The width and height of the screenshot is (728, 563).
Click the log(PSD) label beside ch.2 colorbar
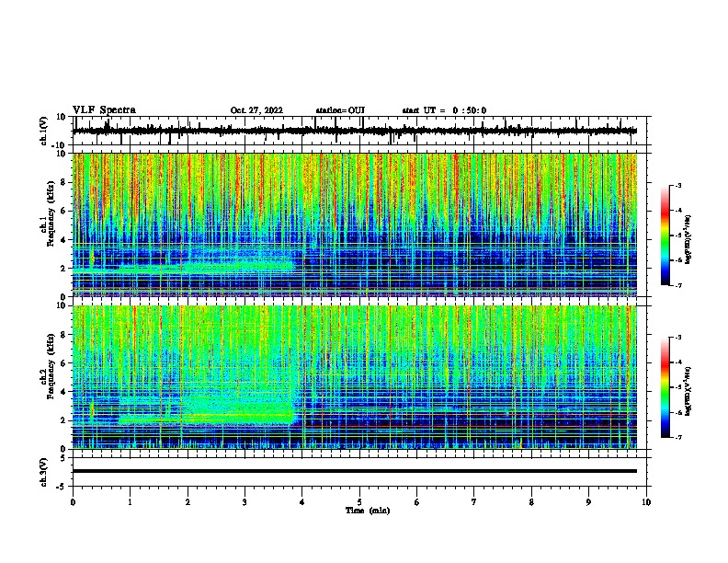pyautogui.click(x=688, y=391)
